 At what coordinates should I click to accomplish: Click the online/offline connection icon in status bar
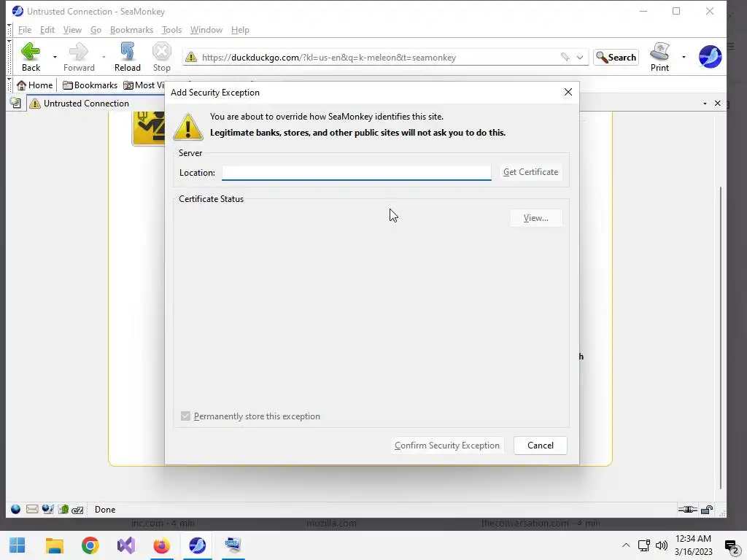pos(687,510)
